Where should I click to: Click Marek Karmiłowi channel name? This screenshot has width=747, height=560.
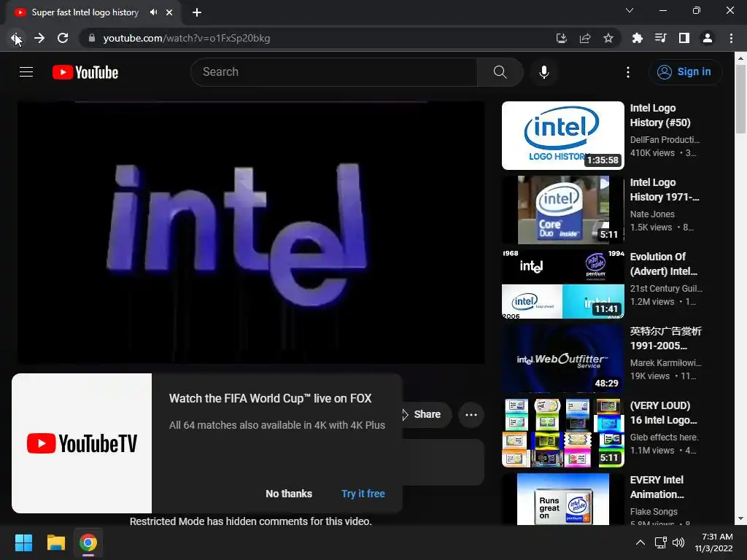[665, 363]
